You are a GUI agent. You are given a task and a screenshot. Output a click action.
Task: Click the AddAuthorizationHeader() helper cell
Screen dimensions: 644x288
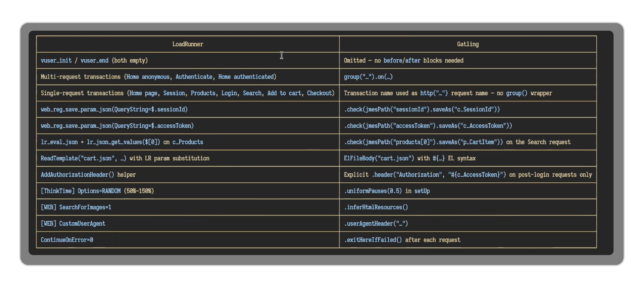(x=88, y=175)
